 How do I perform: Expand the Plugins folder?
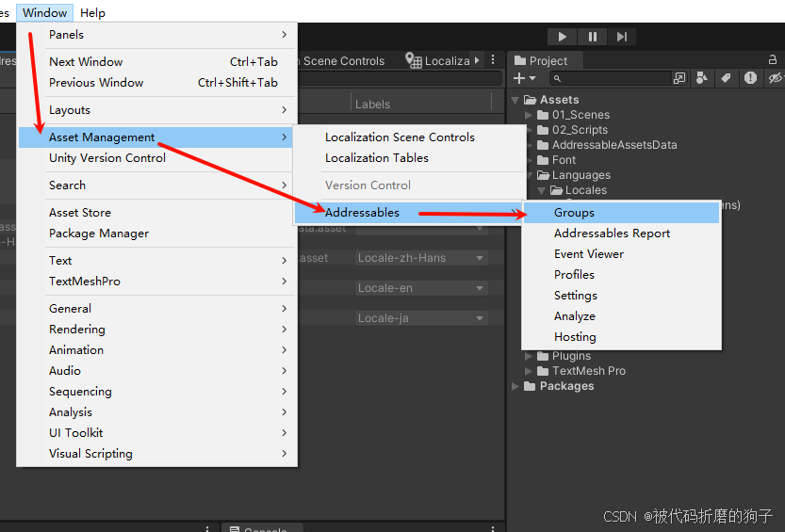tap(529, 356)
